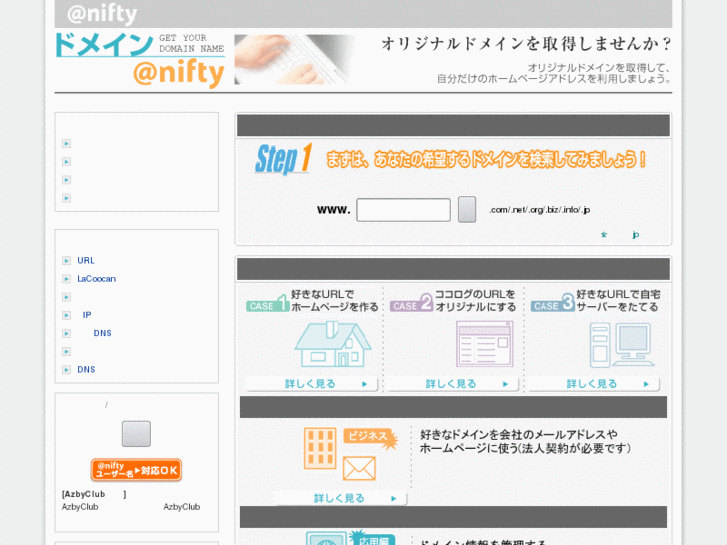Open the LaCoocan sidebar link
This screenshot has height=545, width=727.
click(96, 279)
